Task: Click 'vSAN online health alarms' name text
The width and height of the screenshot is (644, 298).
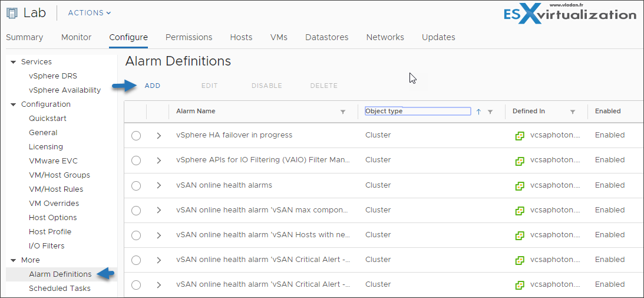Action: 224,185
